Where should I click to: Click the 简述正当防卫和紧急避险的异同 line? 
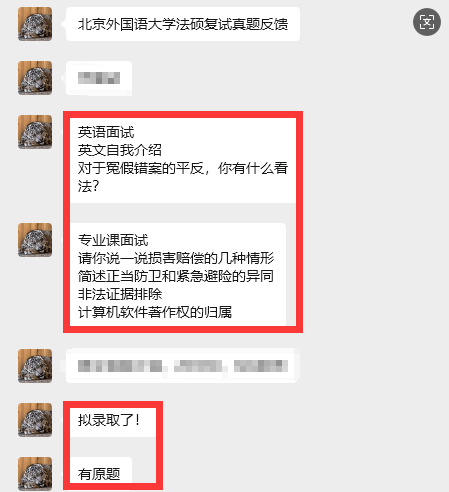176,276
